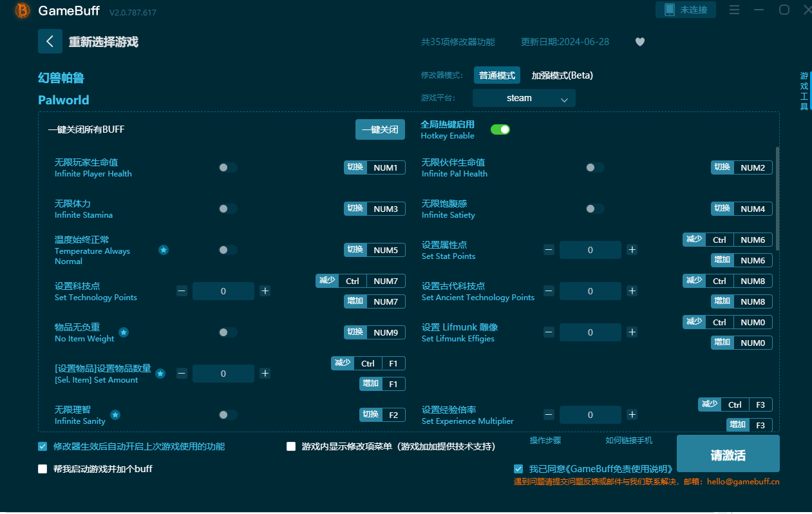Image resolution: width=812 pixels, height=514 pixels.
Task: Click the Set Experience Multiplier value field
Action: pos(590,415)
